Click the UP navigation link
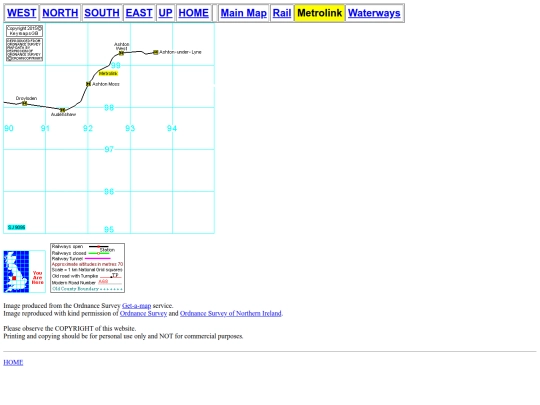 pos(165,13)
